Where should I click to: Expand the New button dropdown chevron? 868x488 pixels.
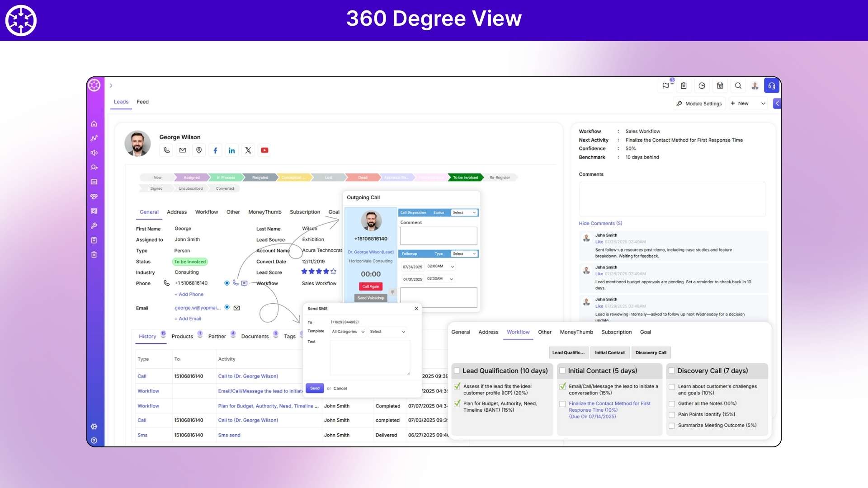tap(764, 103)
